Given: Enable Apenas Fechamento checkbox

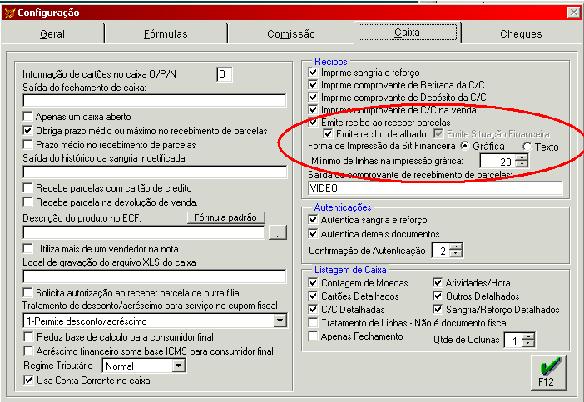Looking at the screenshot, I should pos(313,336).
